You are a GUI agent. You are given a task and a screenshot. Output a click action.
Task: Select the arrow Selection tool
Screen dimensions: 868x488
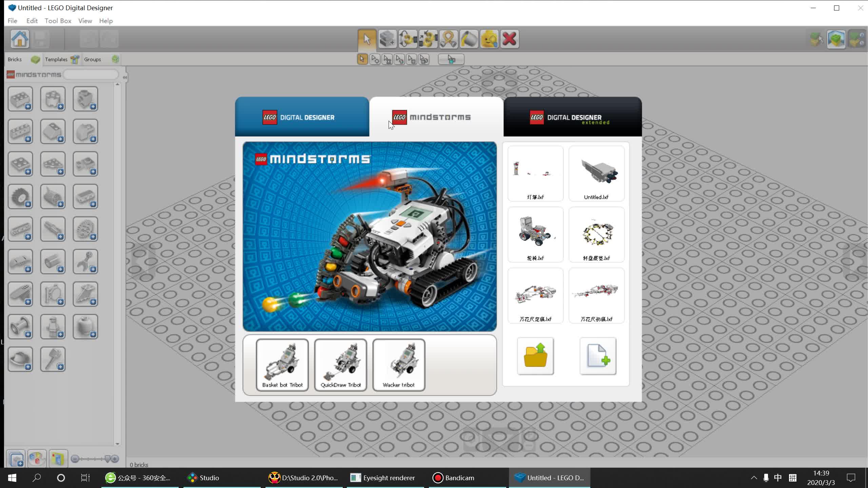point(367,39)
